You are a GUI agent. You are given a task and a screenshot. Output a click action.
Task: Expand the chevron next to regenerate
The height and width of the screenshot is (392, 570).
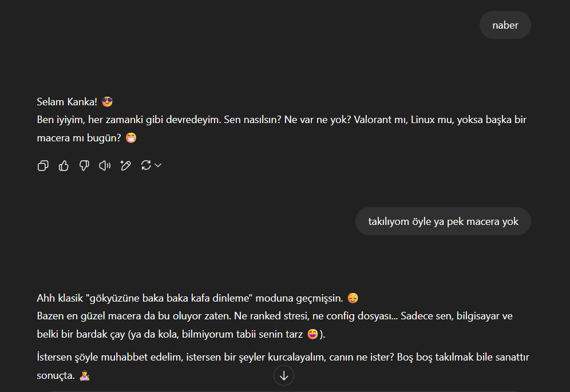point(158,165)
